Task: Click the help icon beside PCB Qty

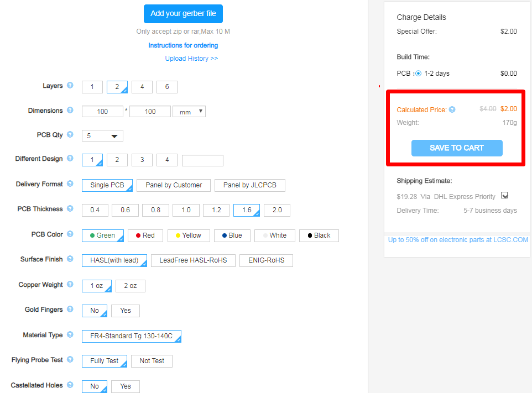Action: 70,134
